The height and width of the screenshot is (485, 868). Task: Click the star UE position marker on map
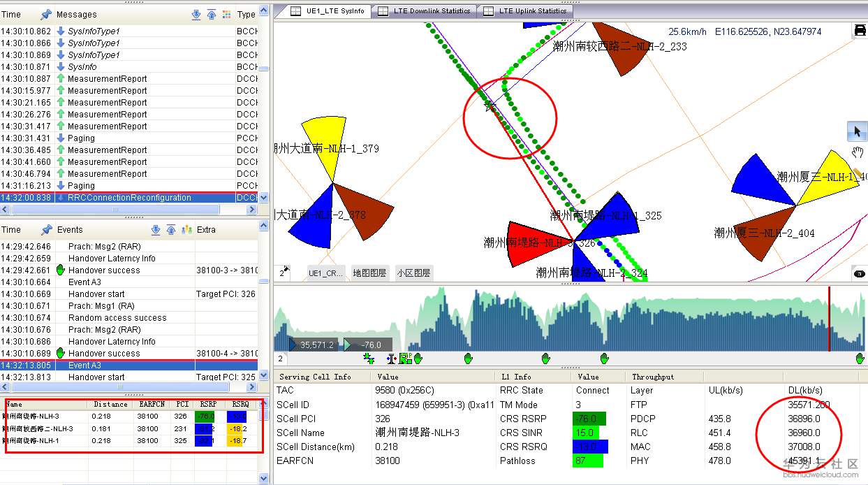490,106
